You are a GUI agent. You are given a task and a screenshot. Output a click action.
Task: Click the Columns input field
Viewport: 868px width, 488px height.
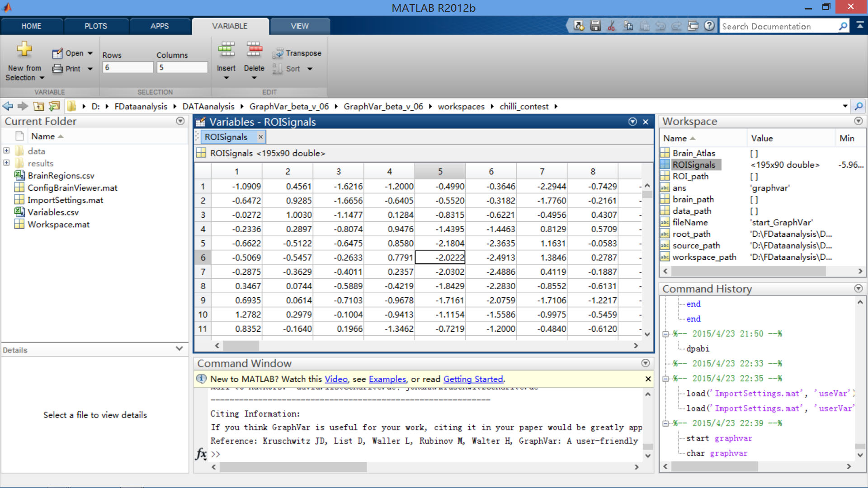coord(182,68)
